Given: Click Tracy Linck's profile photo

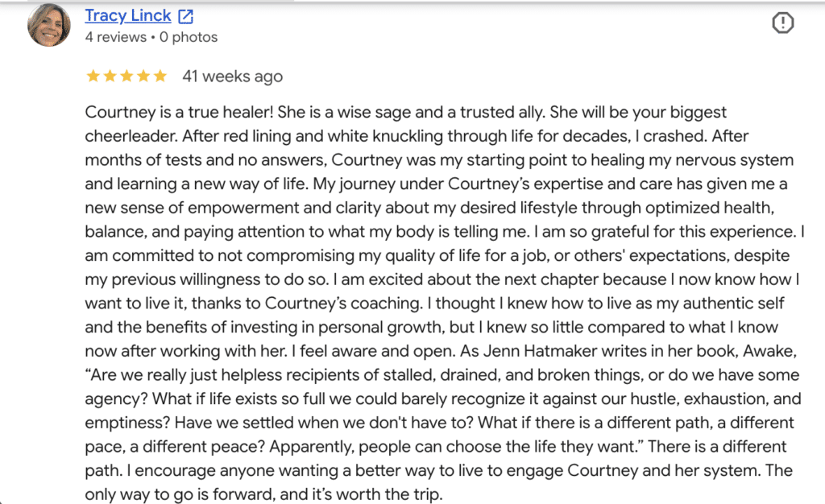Looking at the screenshot, I should pos(49,25).
